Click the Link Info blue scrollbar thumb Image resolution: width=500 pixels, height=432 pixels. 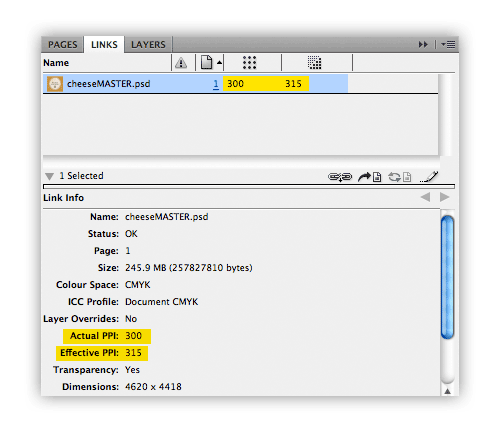pos(447,277)
